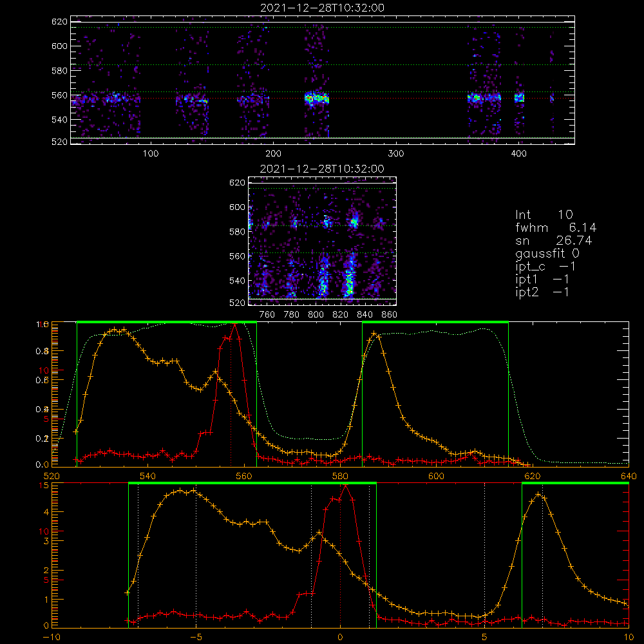The width and height of the screenshot is (644, 644).
Task: Click x-axis label -10 on bottom plot
Action: pos(52,637)
